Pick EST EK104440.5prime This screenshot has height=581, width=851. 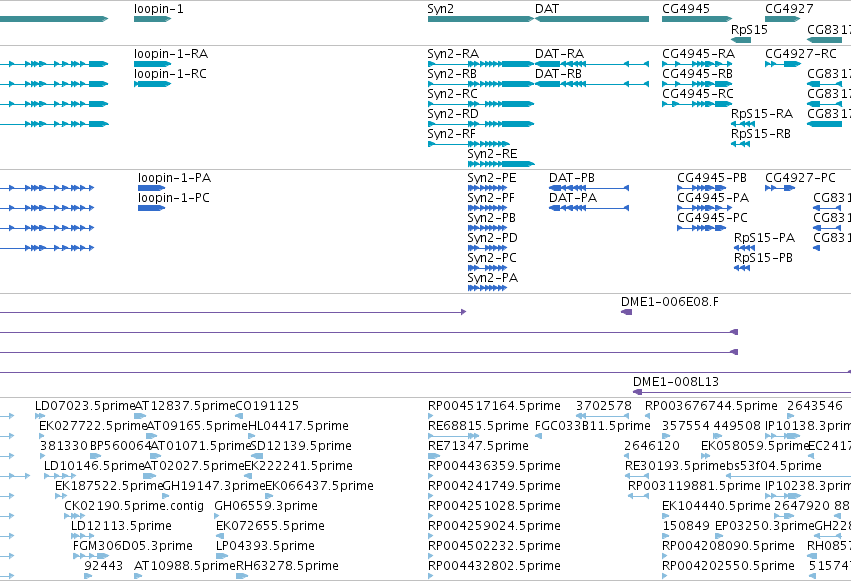click(x=666, y=516)
